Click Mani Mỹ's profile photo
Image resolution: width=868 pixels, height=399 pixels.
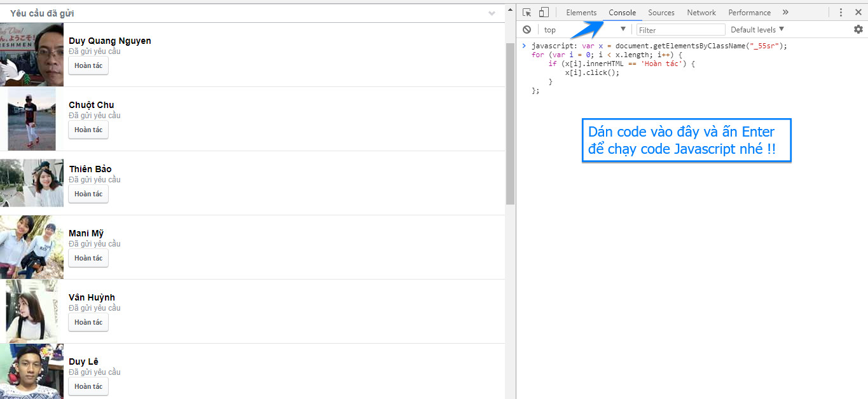click(x=32, y=247)
